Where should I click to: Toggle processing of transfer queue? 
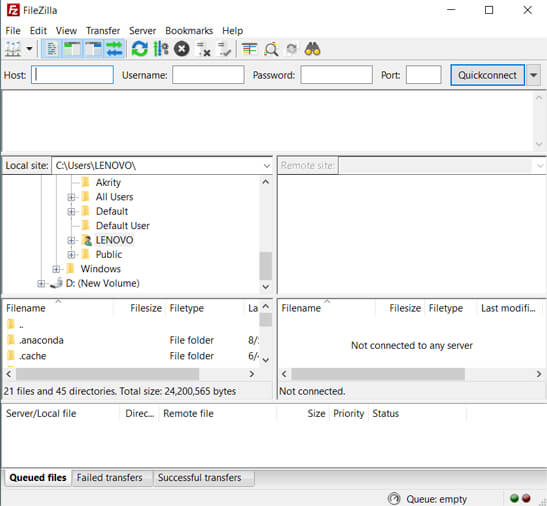click(161, 49)
